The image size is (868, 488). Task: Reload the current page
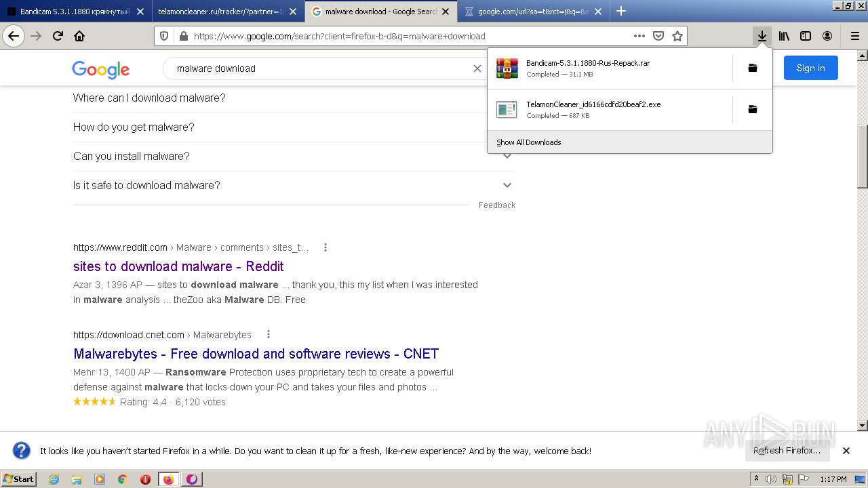(x=58, y=36)
